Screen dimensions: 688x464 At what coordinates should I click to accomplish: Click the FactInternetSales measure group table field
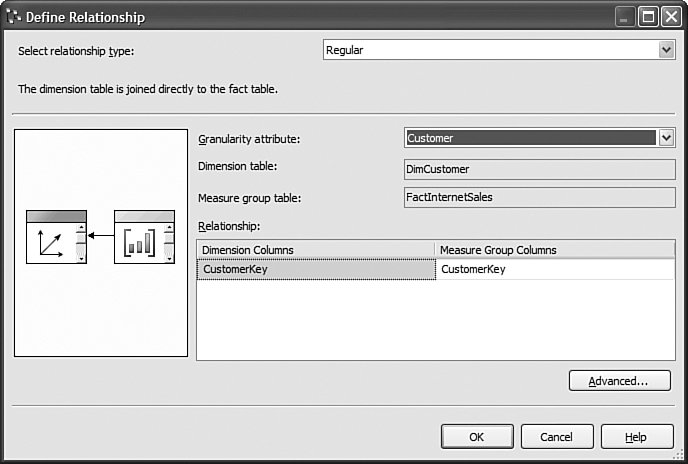[539, 198]
